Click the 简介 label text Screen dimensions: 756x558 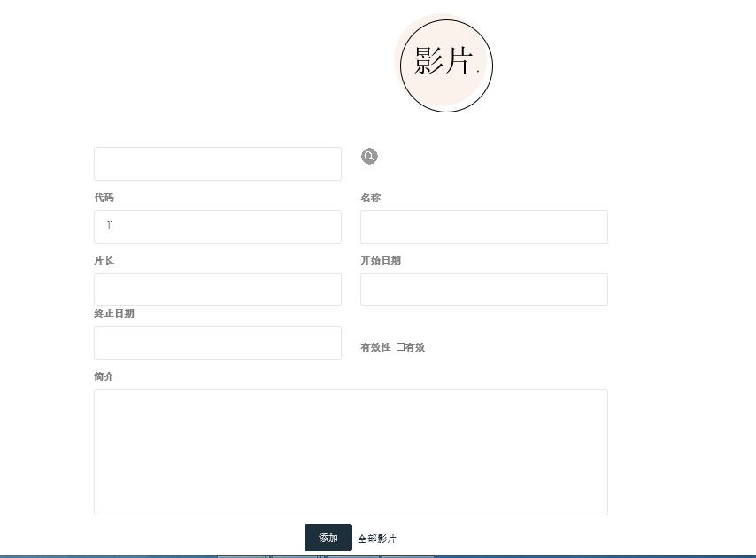click(x=104, y=376)
